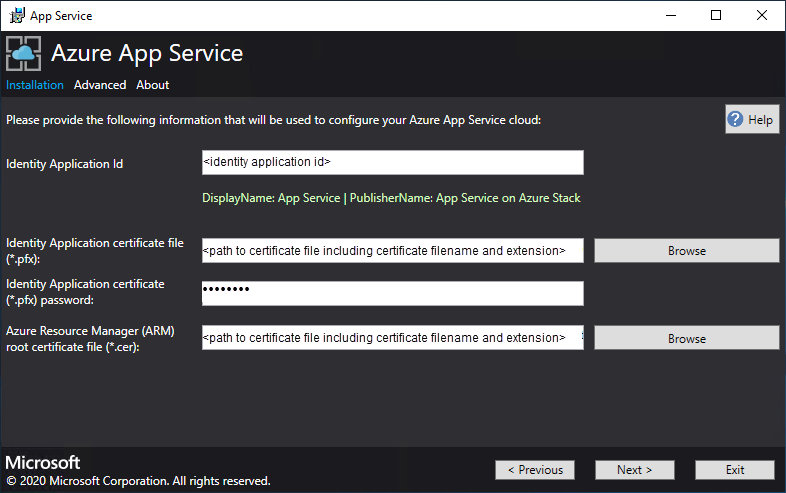Click the Azure App Service cloud logo
The width and height of the screenshot is (786, 493).
click(x=24, y=54)
